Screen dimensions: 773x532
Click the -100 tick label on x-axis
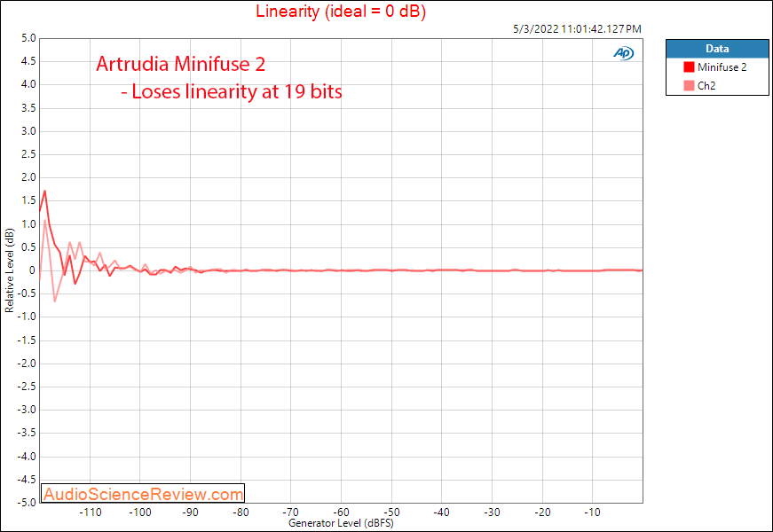[x=140, y=512]
